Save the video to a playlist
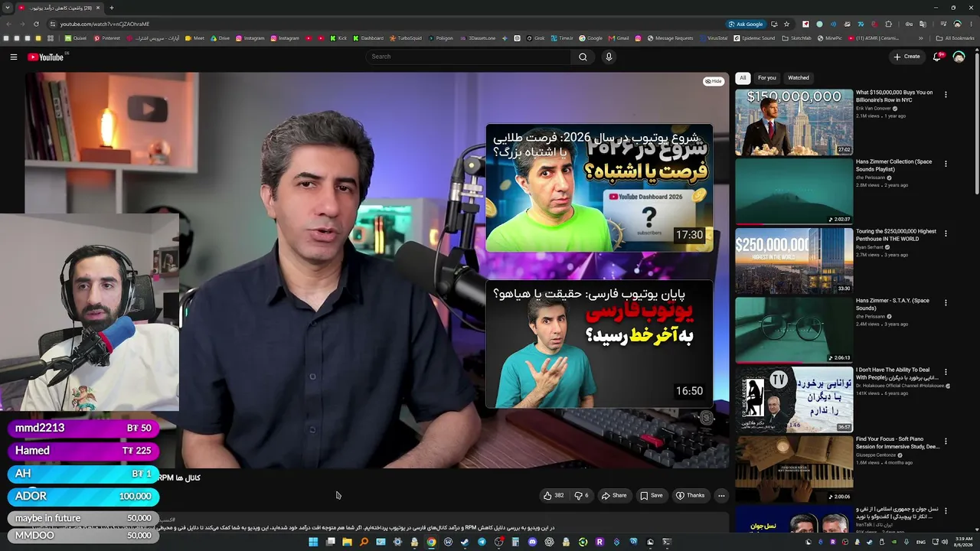Image resolution: width=980 pixels, height=551 pixels. coord(652,495)
